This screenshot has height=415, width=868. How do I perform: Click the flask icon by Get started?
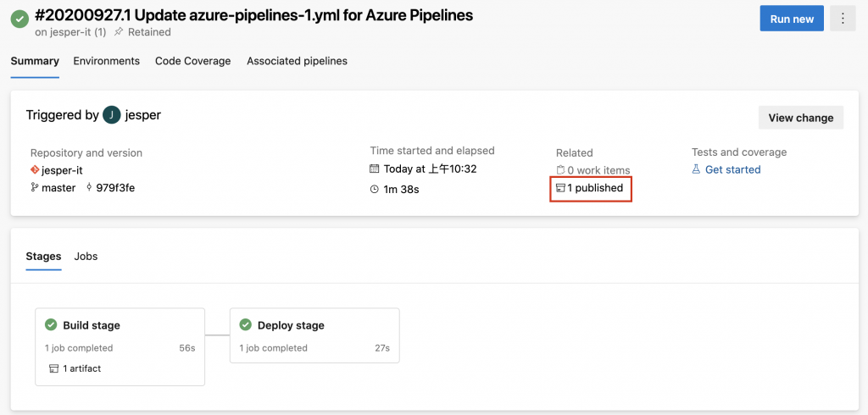click(697, 169)
